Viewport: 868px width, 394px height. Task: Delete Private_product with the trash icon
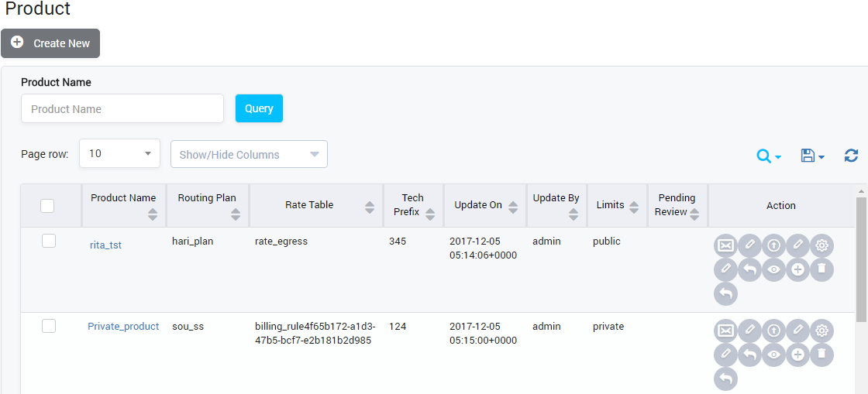pyautogui.click(x=821, y=355)
